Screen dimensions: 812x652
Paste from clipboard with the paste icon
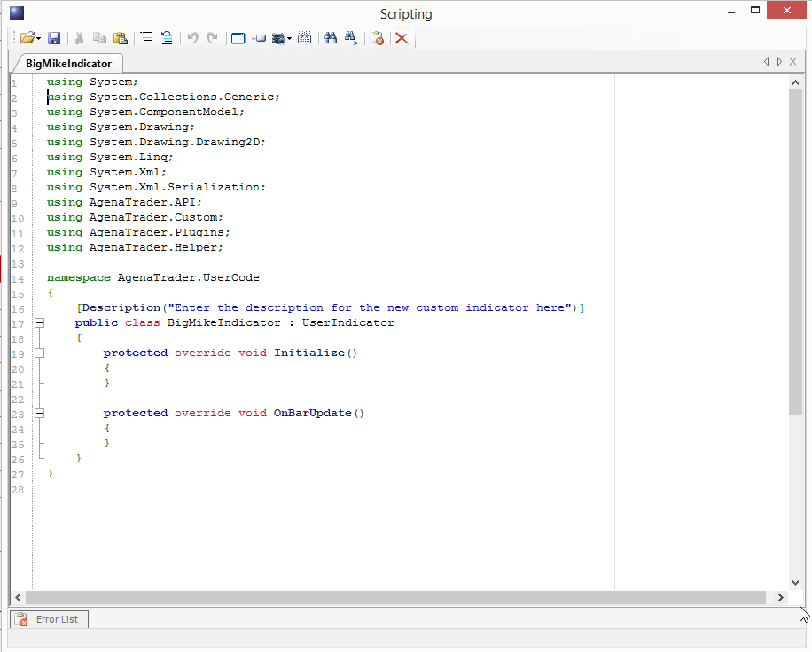(121, 38)
